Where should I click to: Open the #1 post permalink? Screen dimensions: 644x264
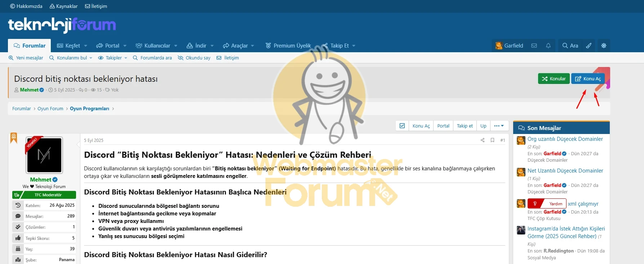(x=503, y=140)
